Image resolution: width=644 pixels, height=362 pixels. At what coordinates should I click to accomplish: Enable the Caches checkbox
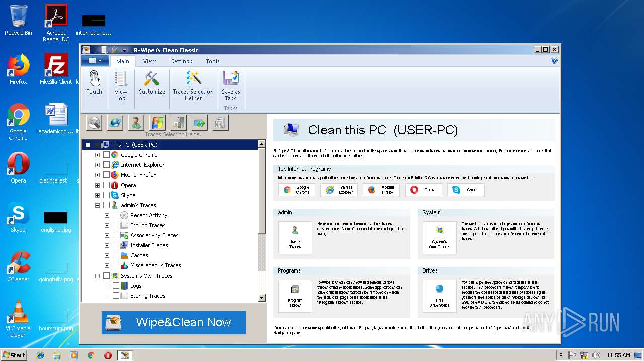point(116,255)
